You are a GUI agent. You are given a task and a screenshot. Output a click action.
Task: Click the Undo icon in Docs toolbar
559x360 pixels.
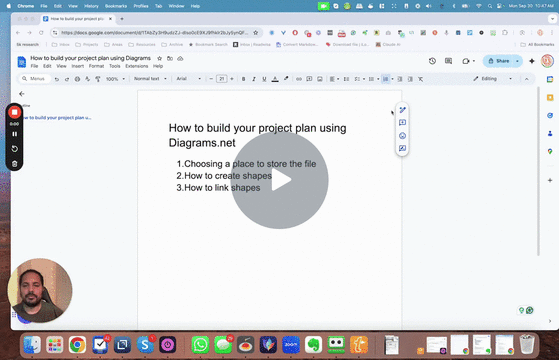coord(57,79)
